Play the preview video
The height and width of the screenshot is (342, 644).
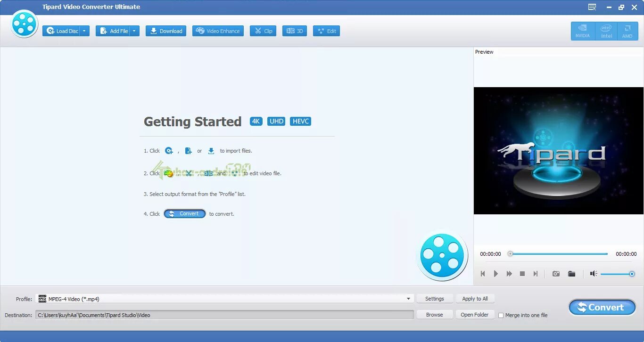pyautogui.click(x=496, y=273)
